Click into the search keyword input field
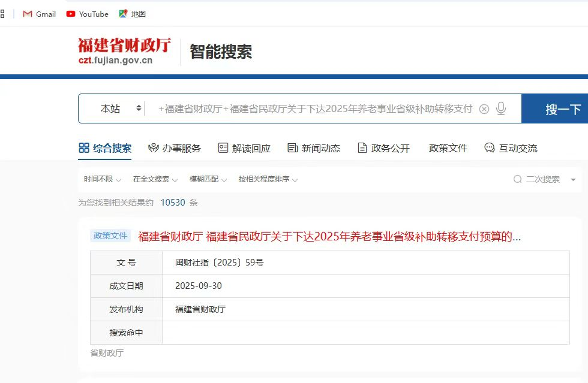 pyautogui.click(x=315, y=109)
